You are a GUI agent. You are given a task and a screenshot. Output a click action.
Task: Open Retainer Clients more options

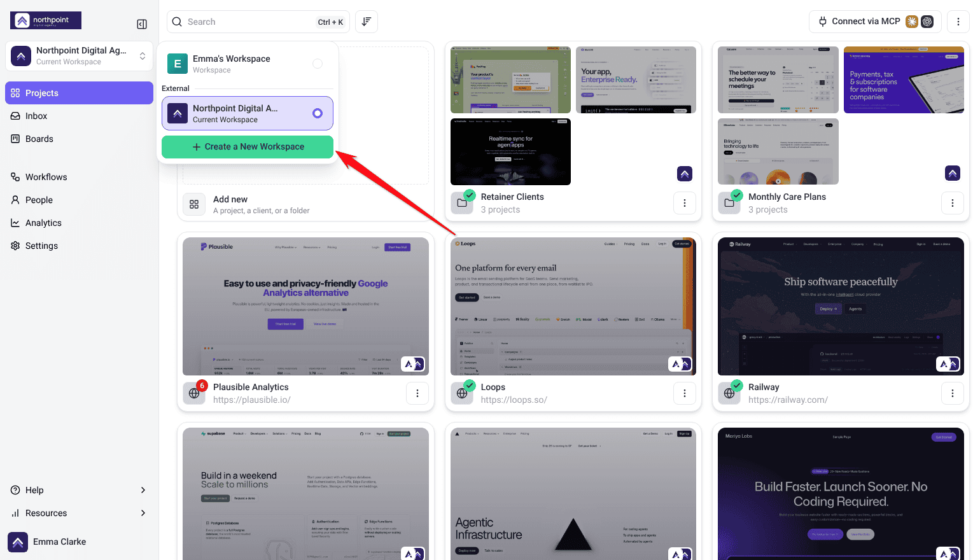coord(685,203)
